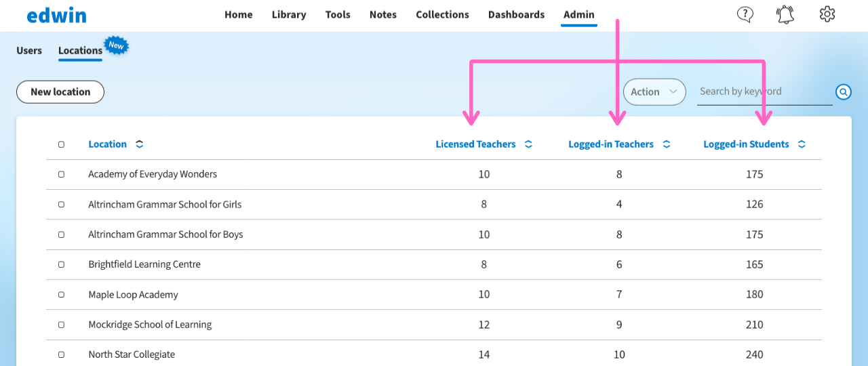Switch to the Users tab
The height and width of the screenshot is (366, 868).
pyautogui.click(x=29, y=50)
